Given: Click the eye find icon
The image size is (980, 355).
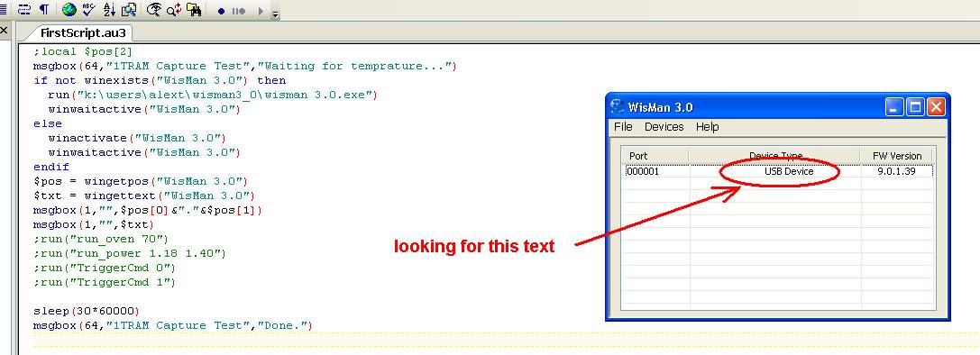Looking at the screenshot, I should [154, 9].
